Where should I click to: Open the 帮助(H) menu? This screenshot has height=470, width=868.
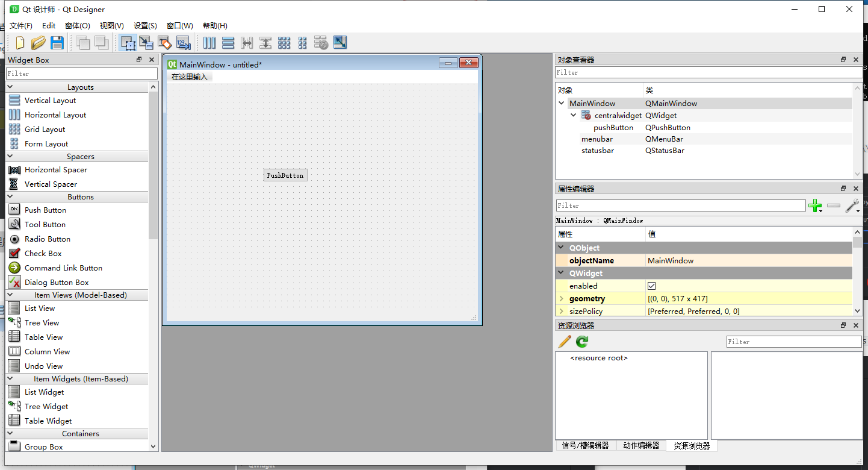215,26
